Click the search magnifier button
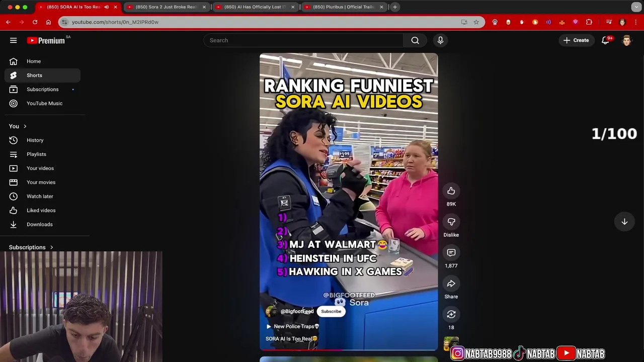 click(x=415, y=40)
